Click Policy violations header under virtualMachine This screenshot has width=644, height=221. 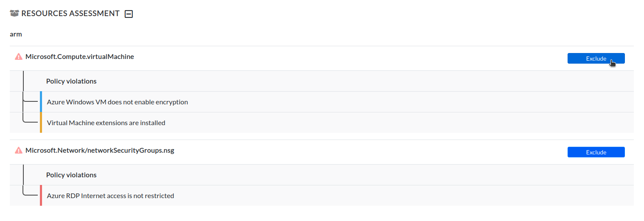[x=71, y=81]
